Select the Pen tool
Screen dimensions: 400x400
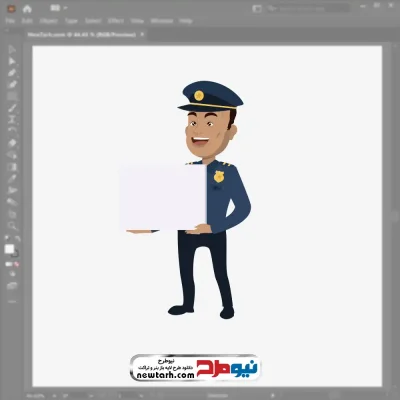[12, 73]
